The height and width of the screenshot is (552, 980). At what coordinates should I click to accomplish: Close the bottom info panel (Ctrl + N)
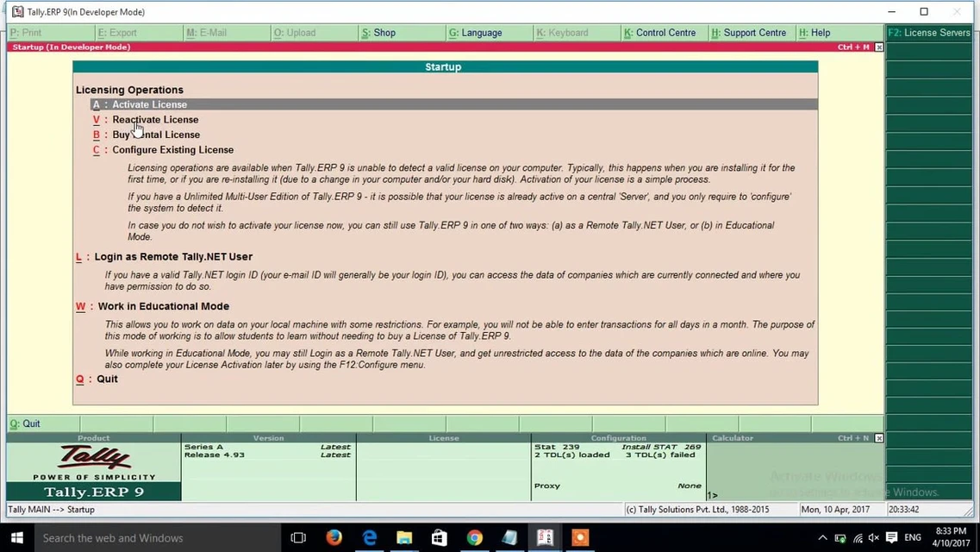[878, 438]
